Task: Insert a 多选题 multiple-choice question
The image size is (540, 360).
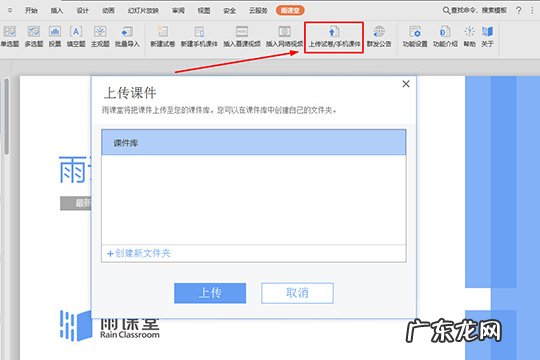Action: (33, 37)
